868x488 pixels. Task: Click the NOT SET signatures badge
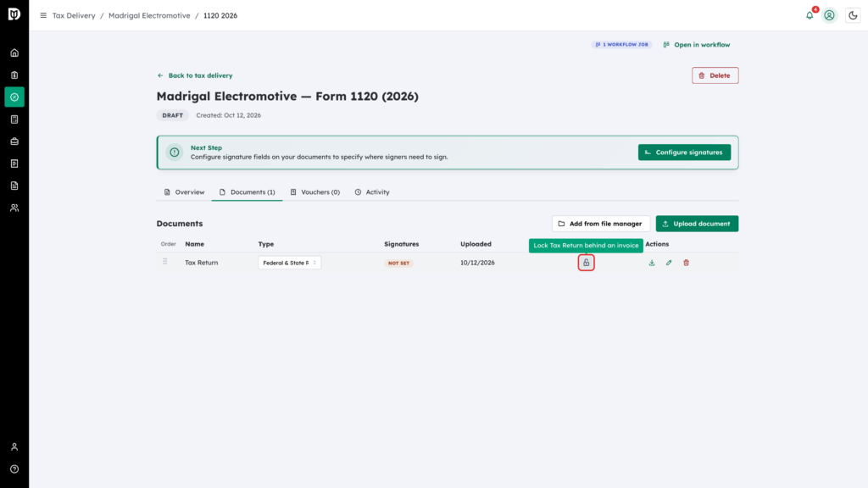pyautogui.click(x=398, y=263)
